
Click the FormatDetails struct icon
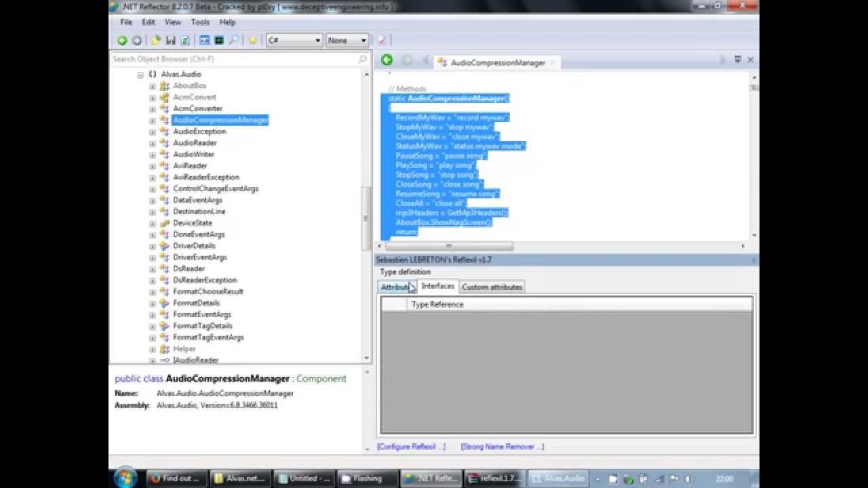[x=164, y=303]
